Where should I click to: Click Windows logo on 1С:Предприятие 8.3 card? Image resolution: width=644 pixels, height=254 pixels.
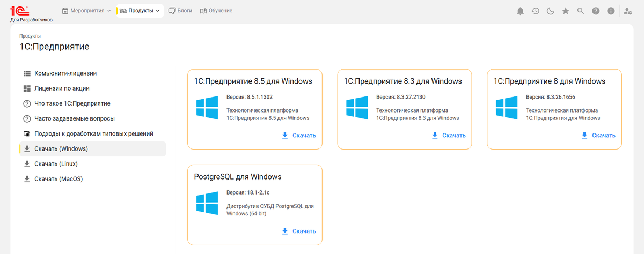357,108
